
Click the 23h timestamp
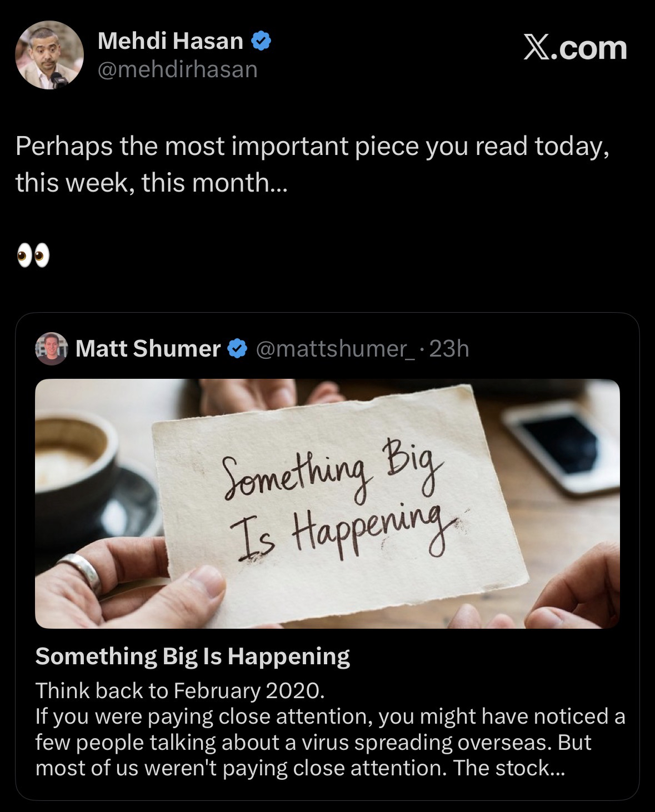click(x=449, y=349)
